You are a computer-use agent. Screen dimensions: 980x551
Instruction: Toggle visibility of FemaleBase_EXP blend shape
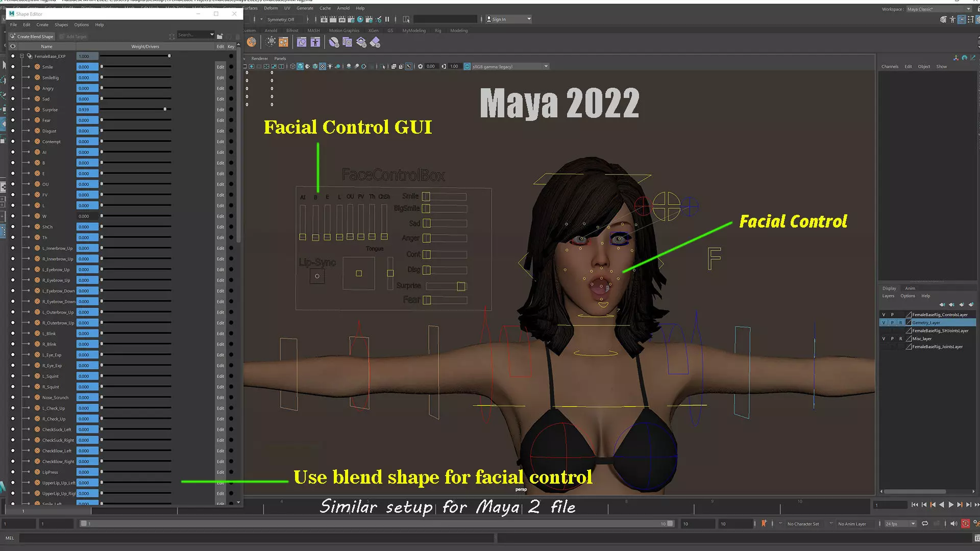click(x=13, y=56)
